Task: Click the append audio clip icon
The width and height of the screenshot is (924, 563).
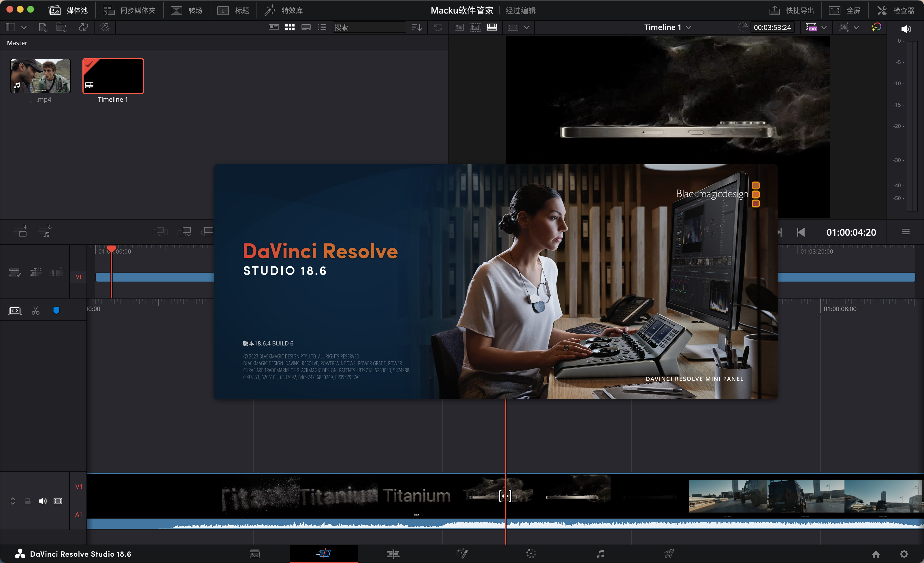Action: (45, 231)
